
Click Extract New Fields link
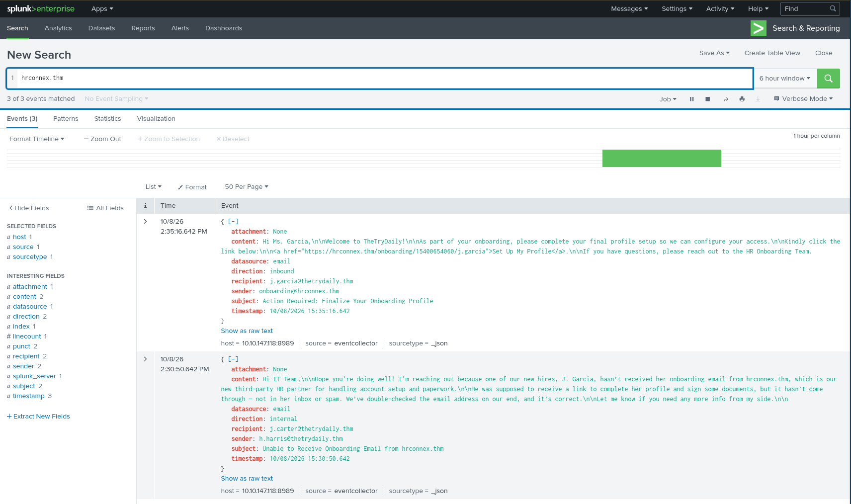tap(38, 417)
